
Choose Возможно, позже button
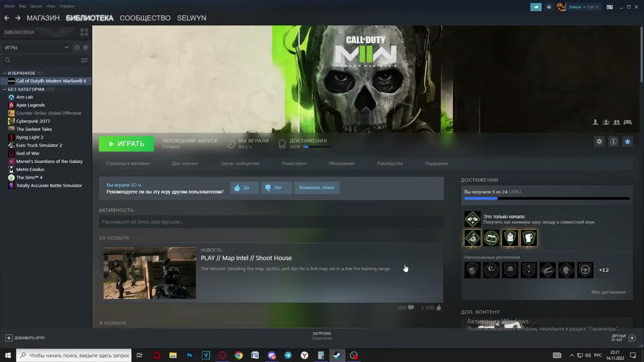click(x=317, y=188)
